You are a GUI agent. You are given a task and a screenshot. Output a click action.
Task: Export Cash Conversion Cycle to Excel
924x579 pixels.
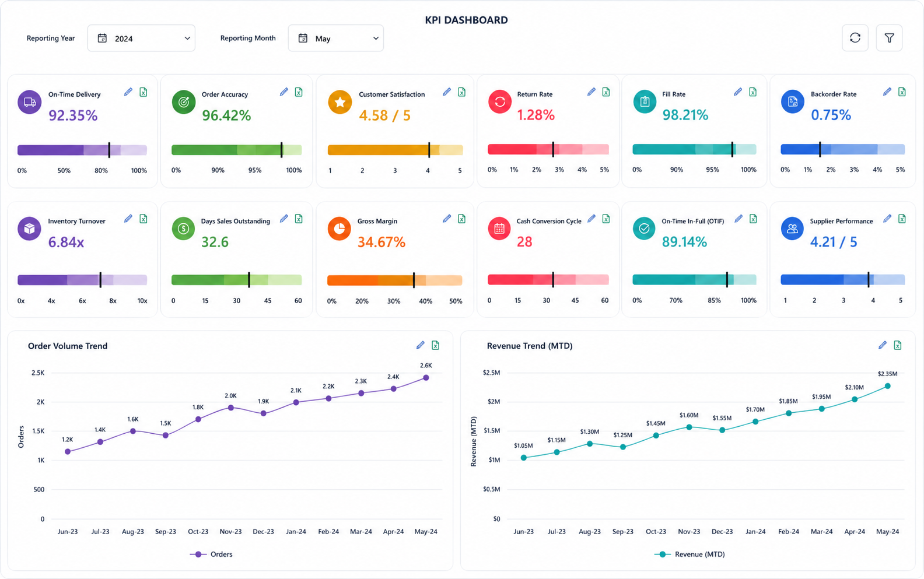click(606, 219)
